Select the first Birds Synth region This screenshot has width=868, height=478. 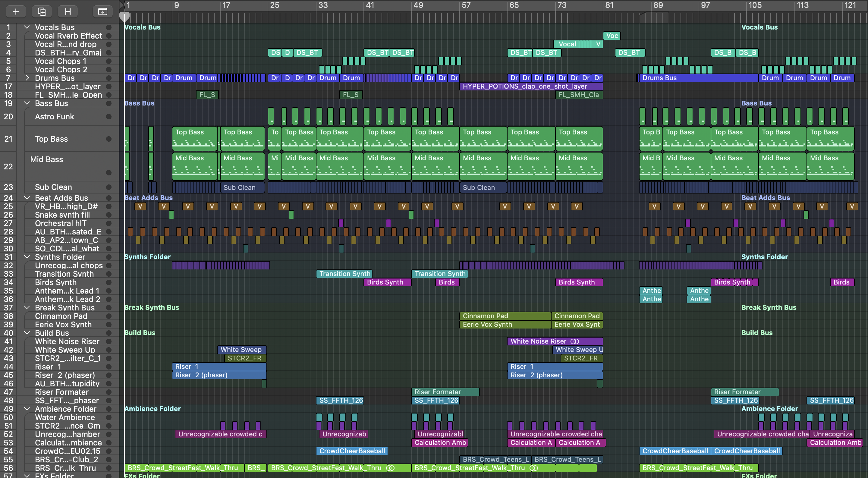388,282
